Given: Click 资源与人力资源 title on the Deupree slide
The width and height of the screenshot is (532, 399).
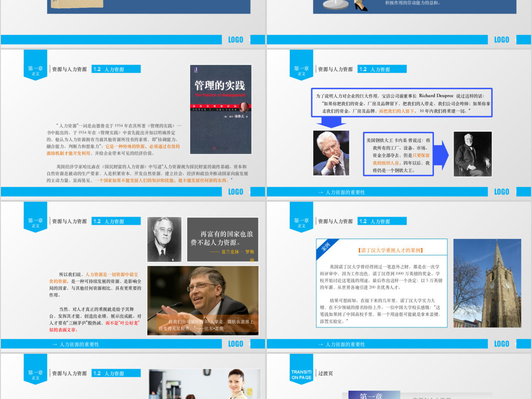Looking at the screenshot, I should [336, 69].
